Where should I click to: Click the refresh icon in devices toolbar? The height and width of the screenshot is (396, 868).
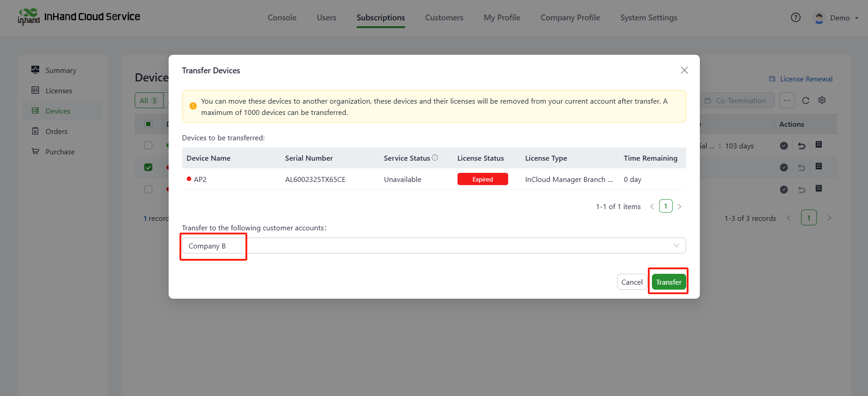(806, 100)
